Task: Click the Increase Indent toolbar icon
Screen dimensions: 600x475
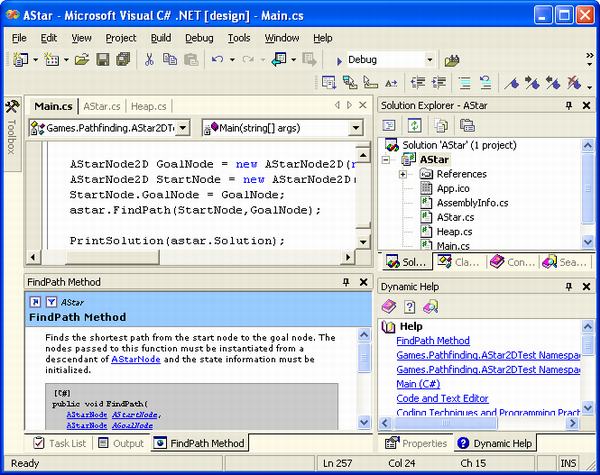Action: click(x=439, y=83)
